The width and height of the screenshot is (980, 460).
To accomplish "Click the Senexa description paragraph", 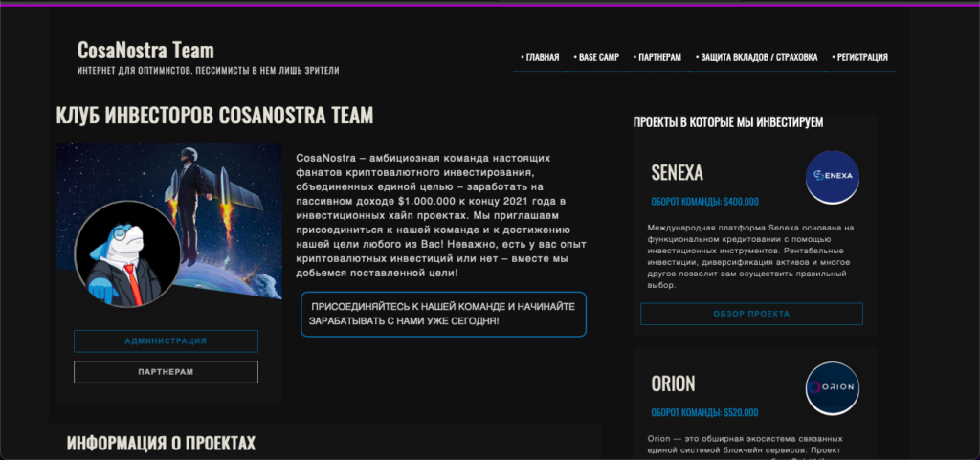I will point(750,256).
